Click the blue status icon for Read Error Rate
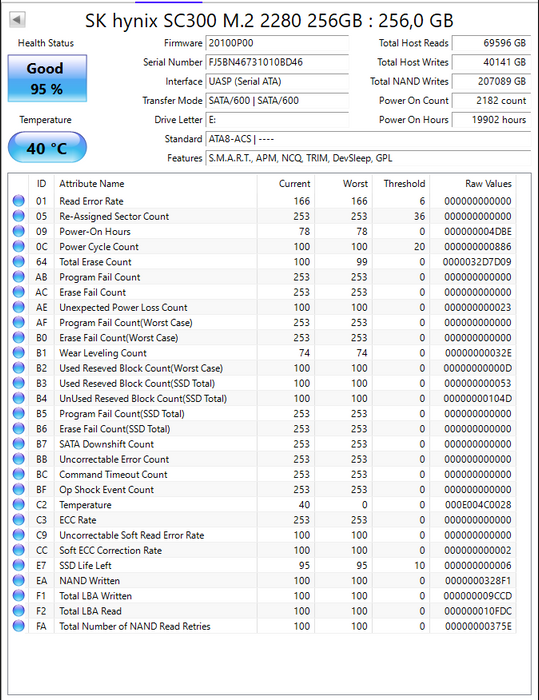539x700 pixels. [19, 201]
